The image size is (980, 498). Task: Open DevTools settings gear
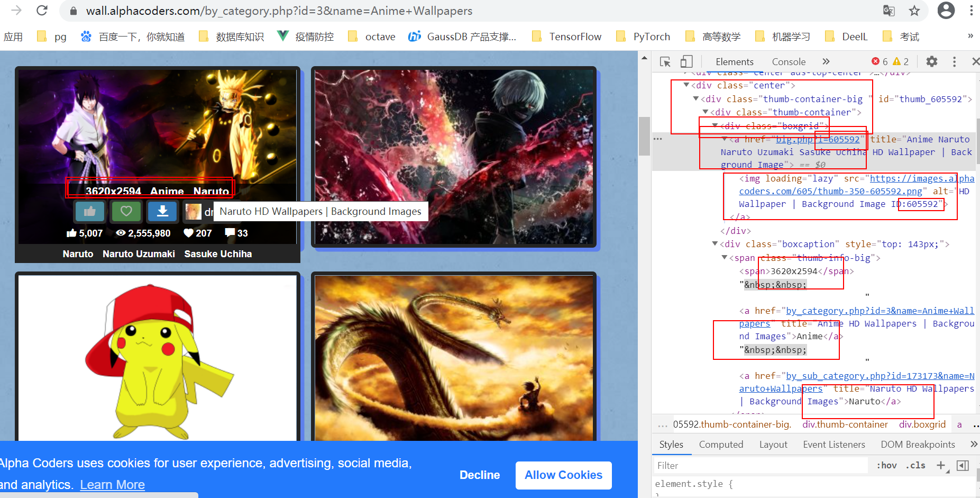point(932,61)
